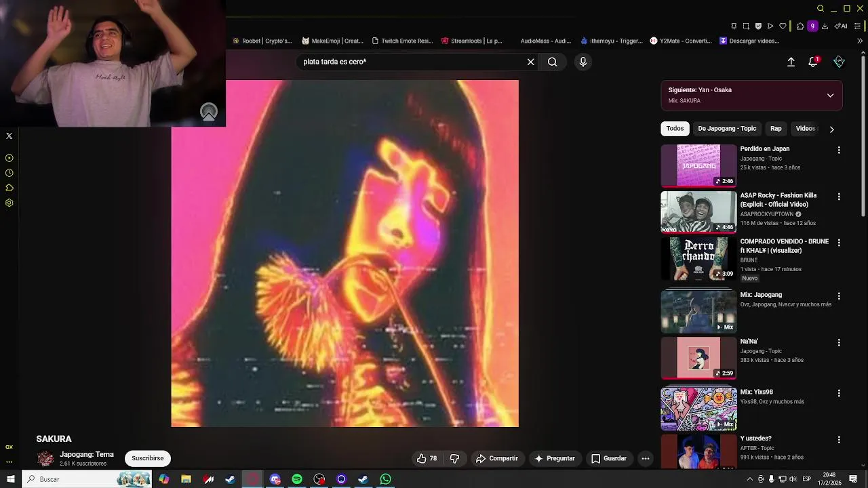Screen dimensions: 868x488
Task: Open WhatsApp from the taskbar
Action: coord(385,479)
